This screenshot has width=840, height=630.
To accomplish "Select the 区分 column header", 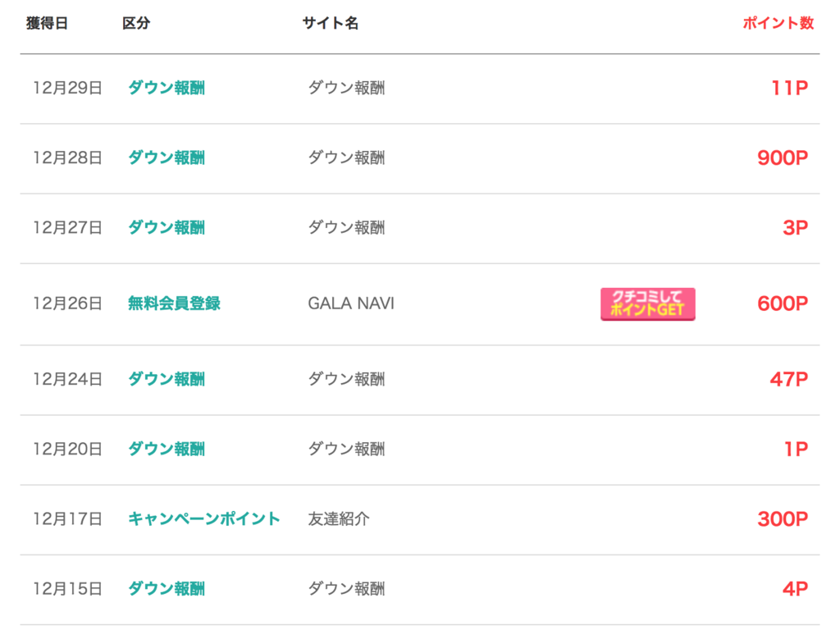I will click(x=136, y=23).
